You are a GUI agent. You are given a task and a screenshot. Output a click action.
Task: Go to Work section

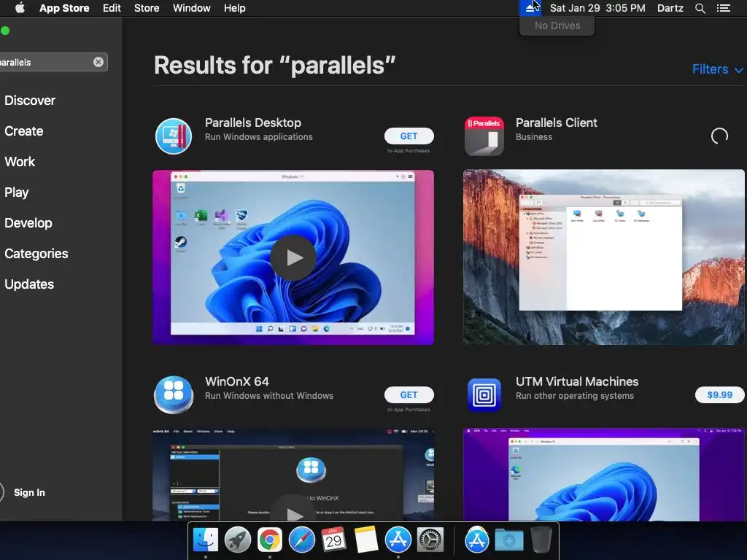pos(20,161)
